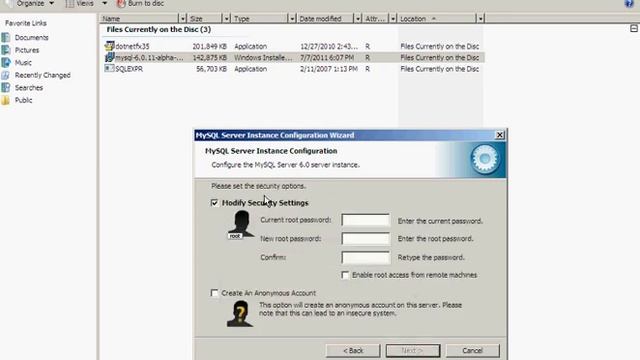Click 'Files Currently on the Disc (3)' heading

pos(159,29)
